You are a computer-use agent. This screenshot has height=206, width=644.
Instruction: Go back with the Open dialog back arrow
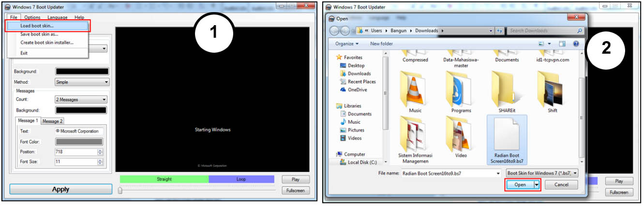334,30
